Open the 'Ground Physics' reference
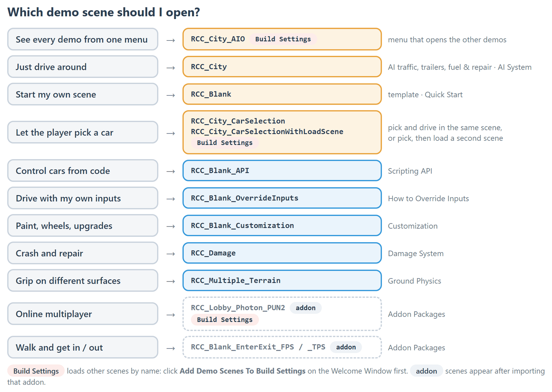This screenshot has height=392, width=552. [x=415, y=281]
